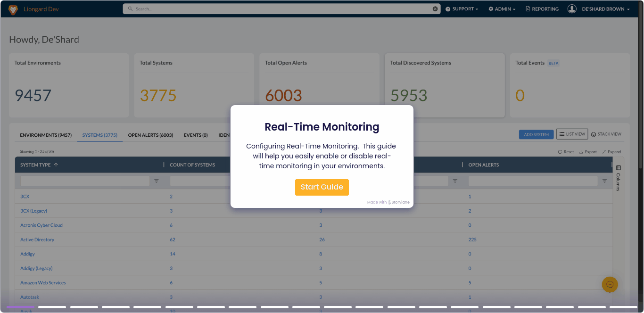Select Stack View
Image resolution: width=644 pixels, height=313 pixels.
tap(606, 134)
